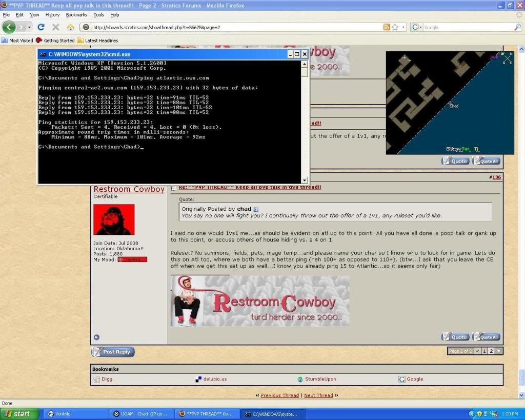Switch to the cmd.exe taskbar button
The image size is (525, 420).
coord(273,414)
